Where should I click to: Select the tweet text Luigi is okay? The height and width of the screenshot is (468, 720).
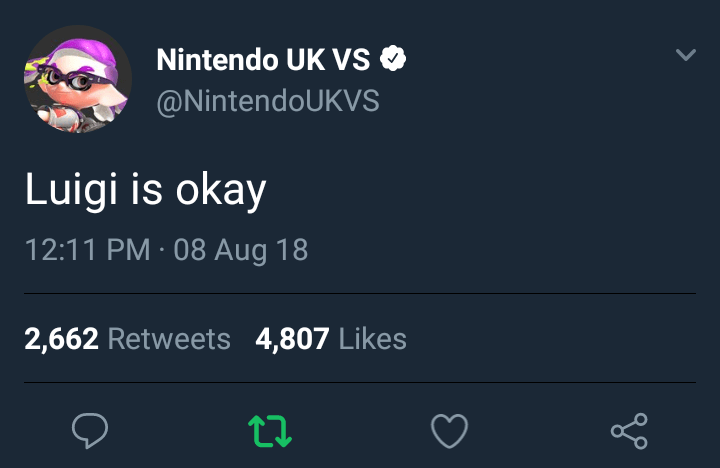[x=146, y=190]
